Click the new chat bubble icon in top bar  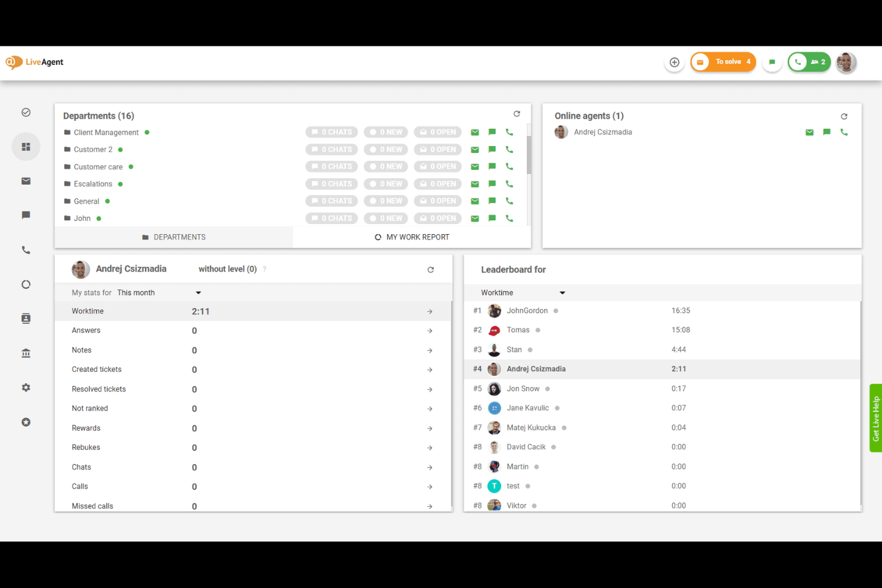[x=772, y=61]
